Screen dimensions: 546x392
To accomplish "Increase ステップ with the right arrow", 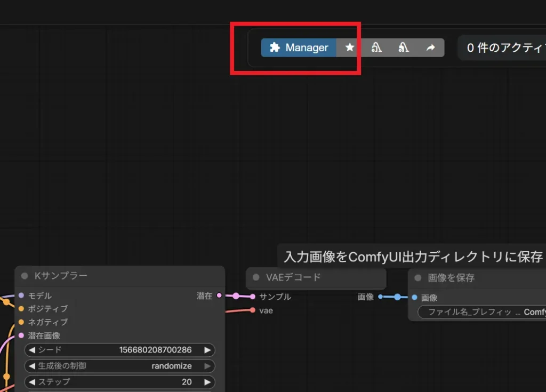I will point(208,382).
